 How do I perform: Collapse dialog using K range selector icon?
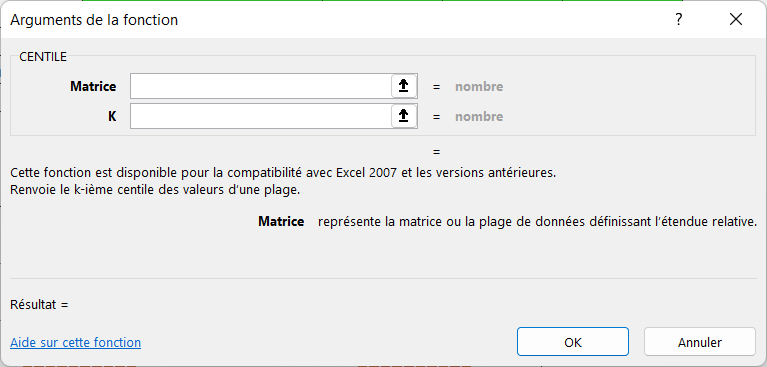click(x=404, y=116)
